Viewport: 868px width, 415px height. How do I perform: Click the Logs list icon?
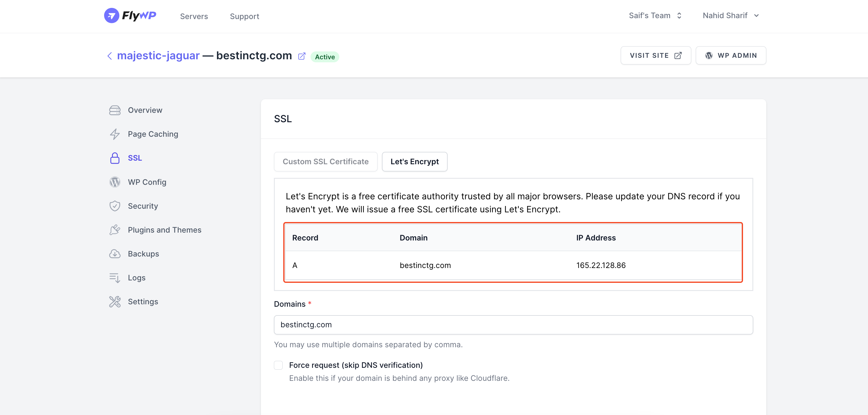pos(115,278)
